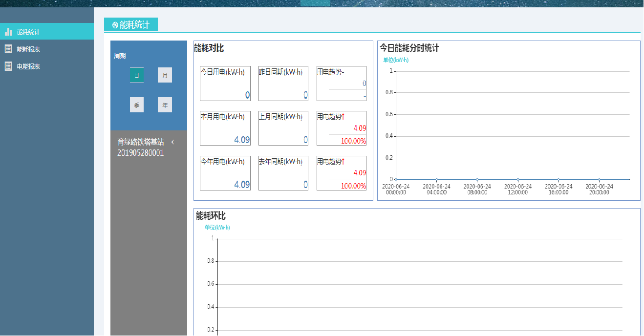Click the 20:00:00 data point on hourly chart
644x336 pixels.
(599, 179)
